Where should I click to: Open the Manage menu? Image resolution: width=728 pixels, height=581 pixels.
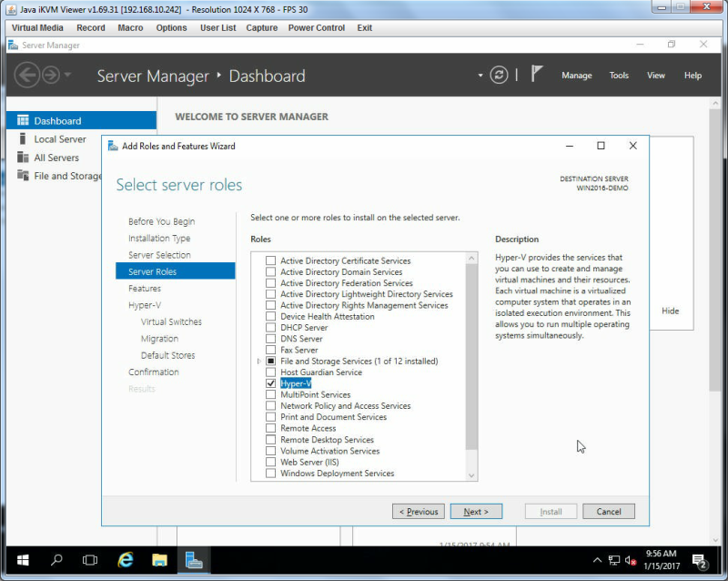577,76
